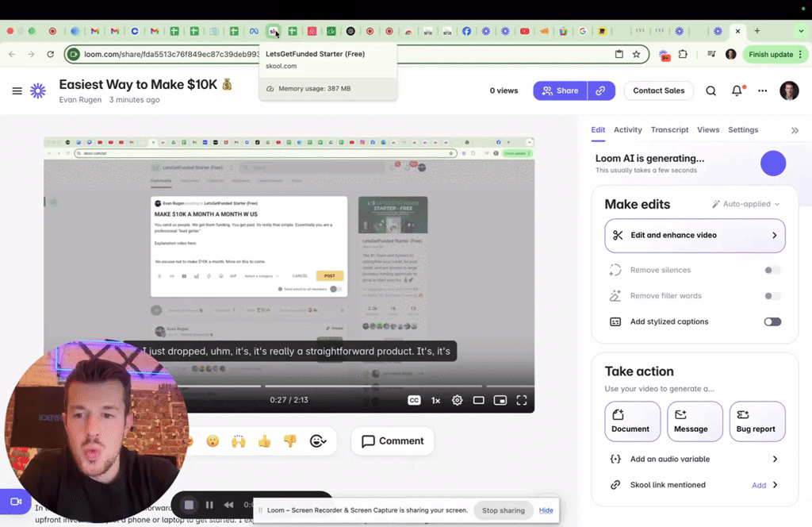Click the Comment button
The height and width of the screenshot is (527, 812).
[393, 441]
